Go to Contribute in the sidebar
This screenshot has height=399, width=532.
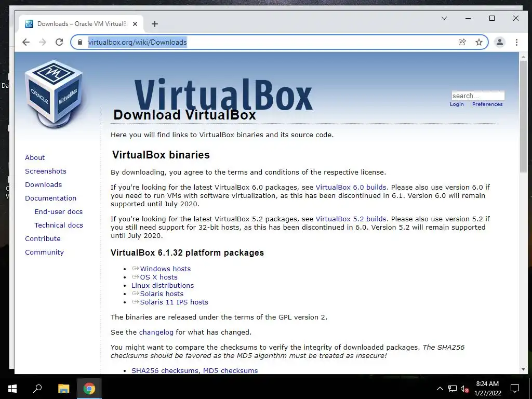43,239
